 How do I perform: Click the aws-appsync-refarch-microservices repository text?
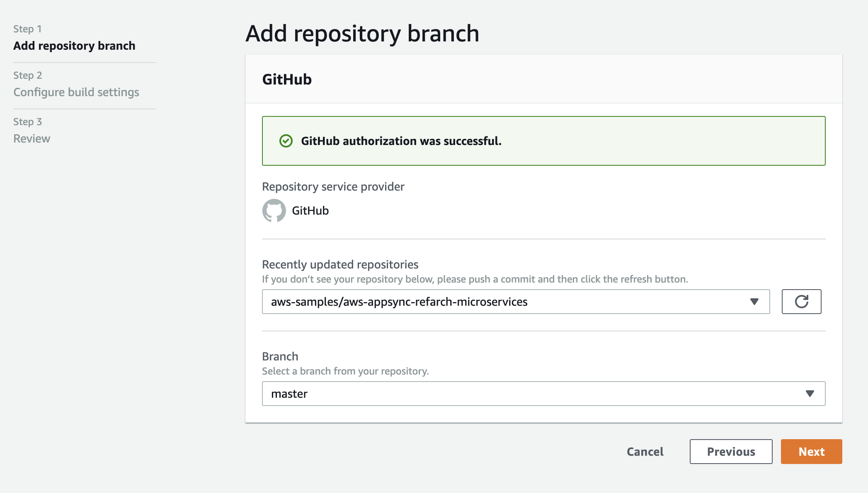point(399,302)
